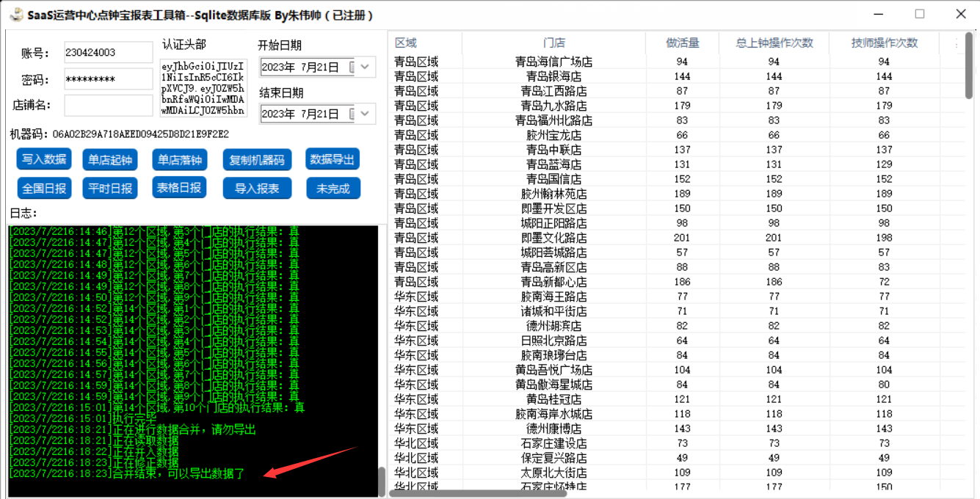The image size is (980, 499).
Task: Copy machine code with 复制机器码 button
Action: tap(257, 160)
